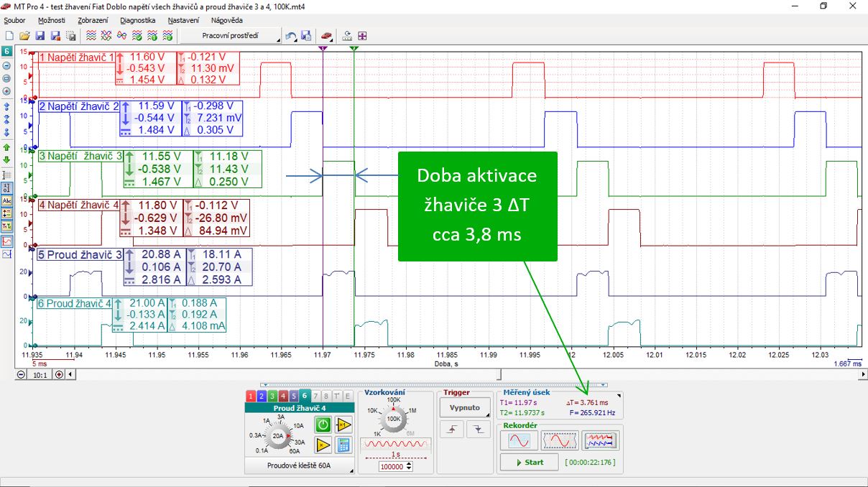Viewport: 868px width, 487px height.
Task: Open the blue calculator icon
Action: (x=343, y=445)
